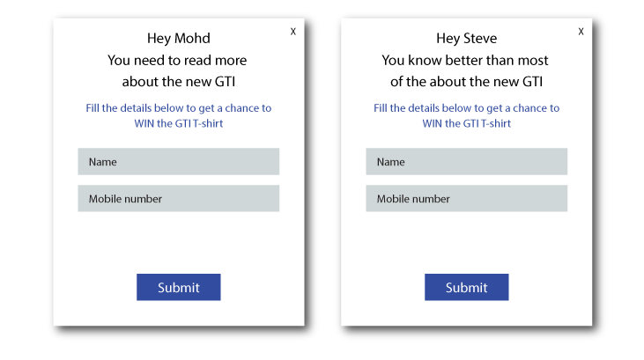Screen dimensions: 644x360
Task: Click "Fill the details below" in Mohd's popup
Action: point(178,108)
